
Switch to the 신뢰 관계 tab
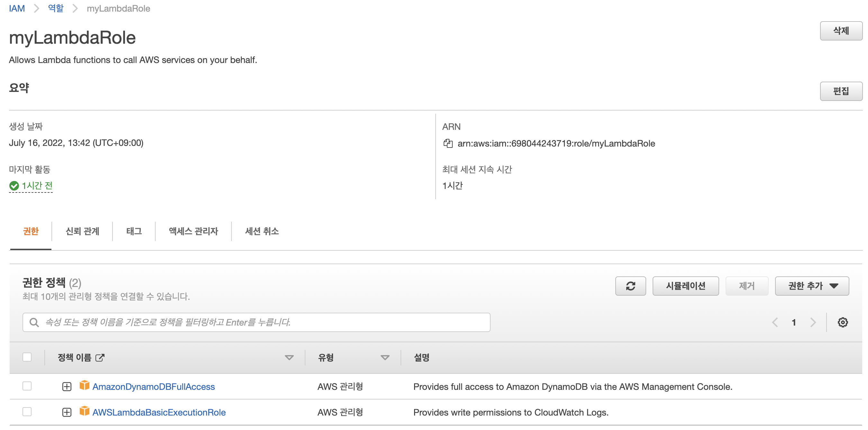[82, 231]
